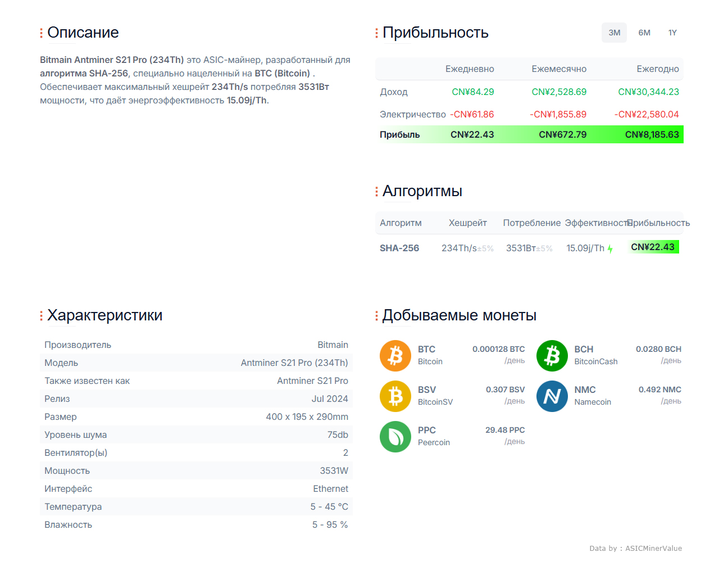Click monthly profit CN¥672.79
Screen dimensions: 728x584
pos(562,134)
